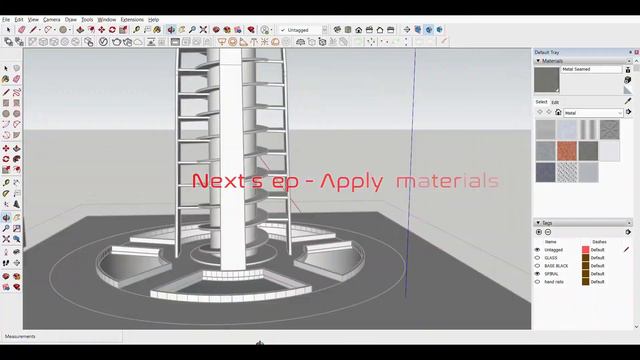The image size is (640, 360).
Task: Open the Line tool dropdown arrow
Action: coord(40,30)
